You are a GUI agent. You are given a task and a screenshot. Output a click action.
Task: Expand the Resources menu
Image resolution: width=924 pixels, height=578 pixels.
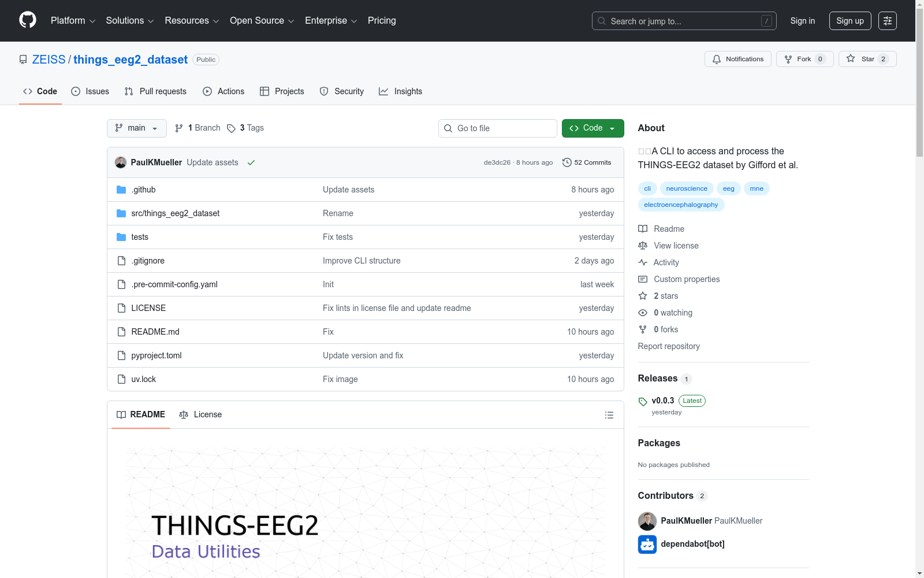click(192, 21)
